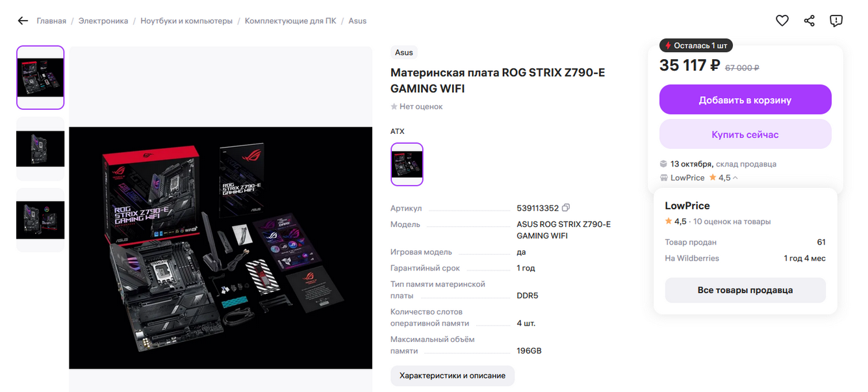Screen dimensions: 868x392
Task: Click the report complaint icon
Action: pyautogui.click(x=836, y=21)
